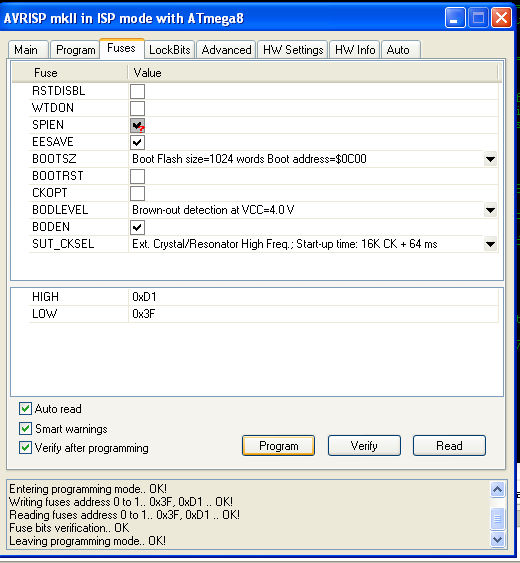
Task: Select the Fuses tab
Action: [122, 48]
